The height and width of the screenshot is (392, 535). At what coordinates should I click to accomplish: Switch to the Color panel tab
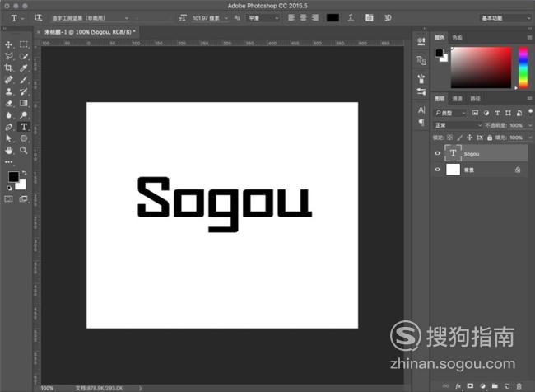[440, 38]
